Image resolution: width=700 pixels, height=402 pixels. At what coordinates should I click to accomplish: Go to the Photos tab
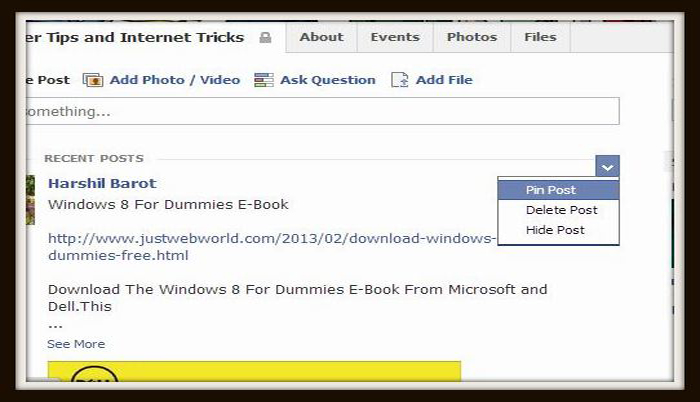(472, 37)
